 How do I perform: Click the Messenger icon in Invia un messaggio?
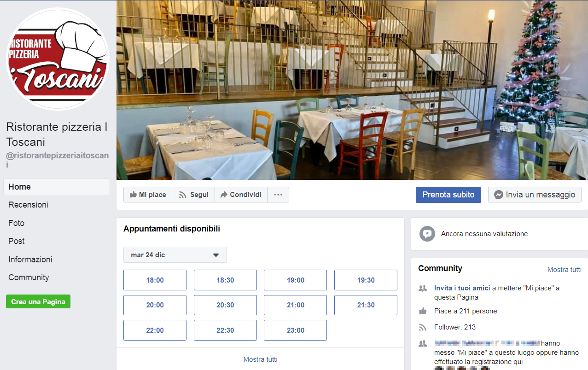(498, 195)
